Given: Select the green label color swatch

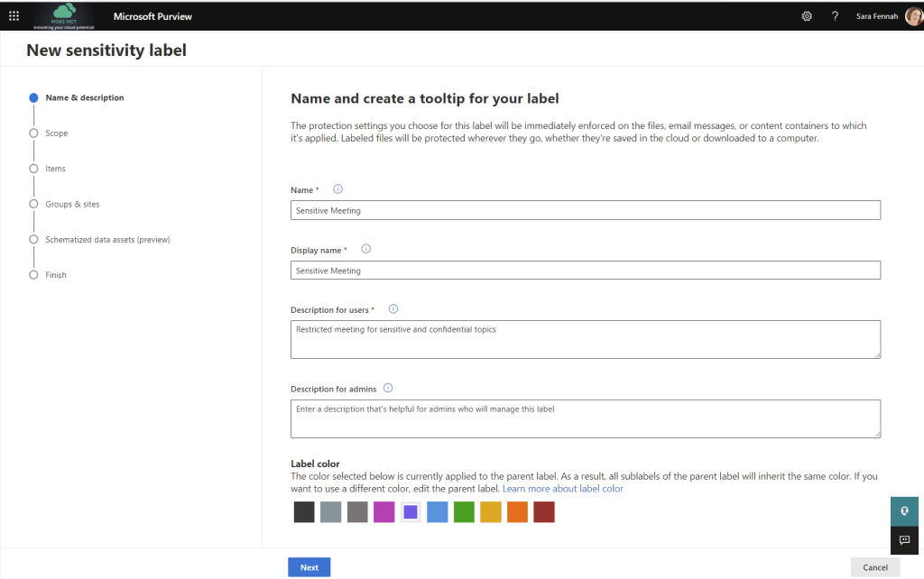Looking at the screenshot, I should click(x=464, y=511).
